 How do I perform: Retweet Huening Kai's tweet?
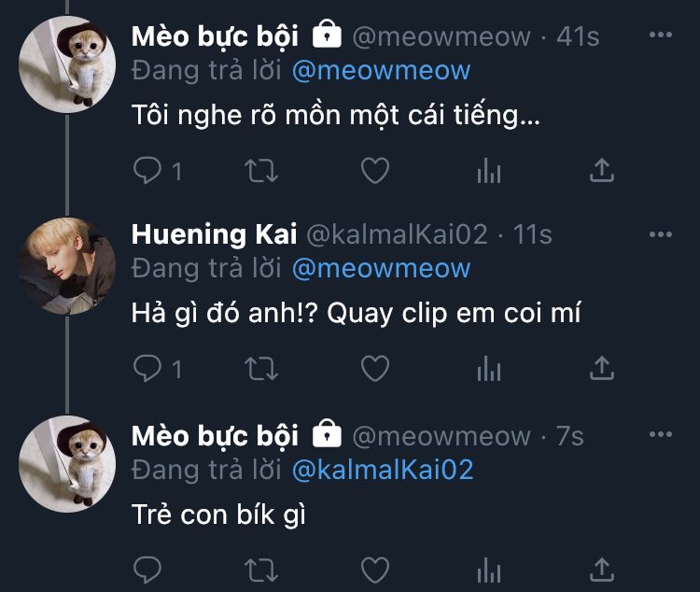(x=260, y=369)
